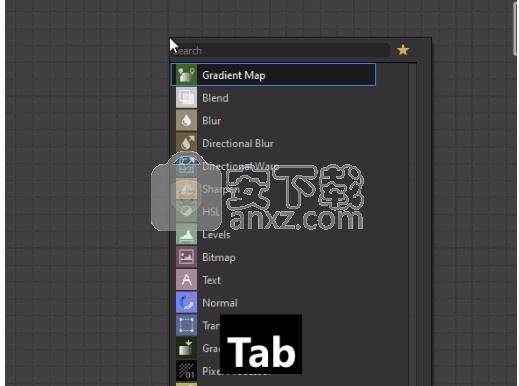Viewport: 519px width, 386px height.
Task: Select Gradient Map from the node list
Action: pyautogui.click(x=273, y=75)
